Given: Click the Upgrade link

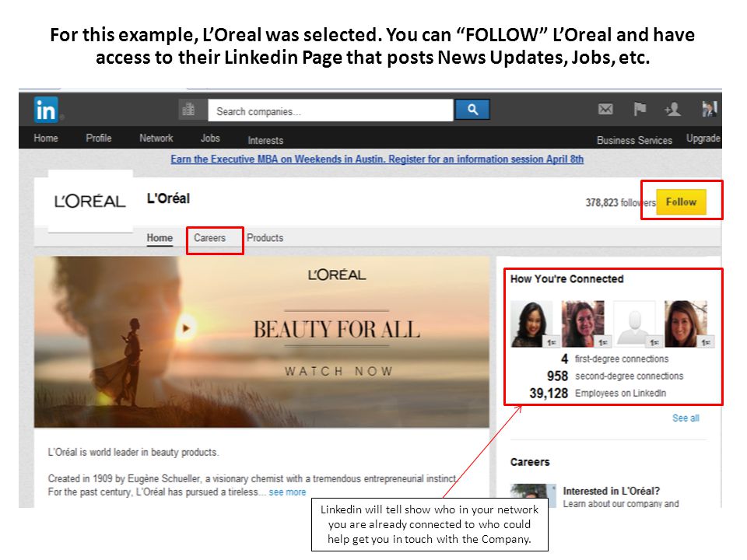Looking at the screenshot, I should pyautogui.click(x=703, y=138).
